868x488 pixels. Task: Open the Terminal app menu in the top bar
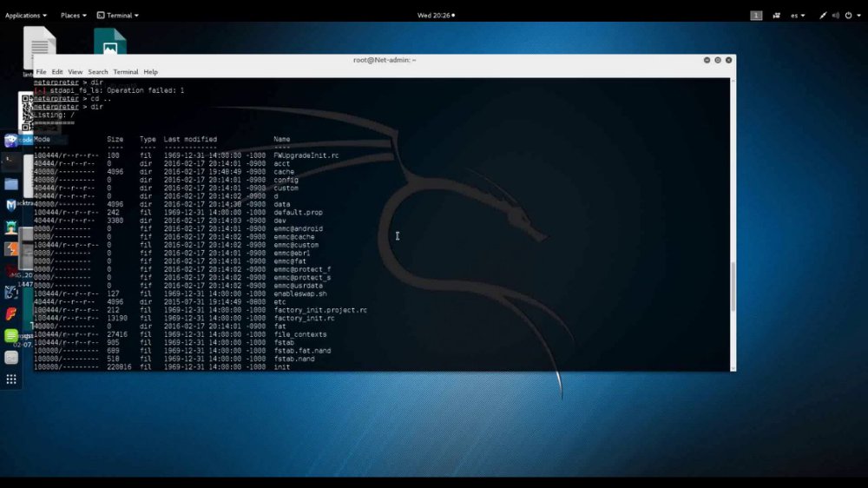(x=118, y=16)
